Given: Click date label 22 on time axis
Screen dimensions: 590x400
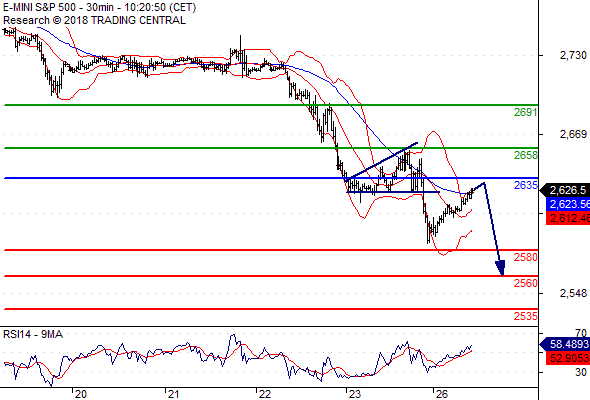Looking at the screenshot, I should (265, 394).
